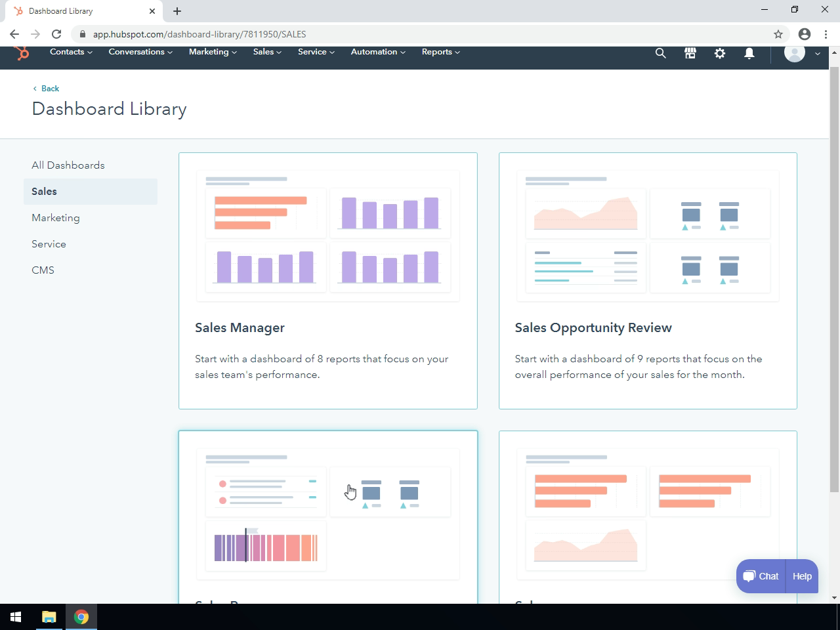Expand the Sales navigation menu

coord(267,52)
